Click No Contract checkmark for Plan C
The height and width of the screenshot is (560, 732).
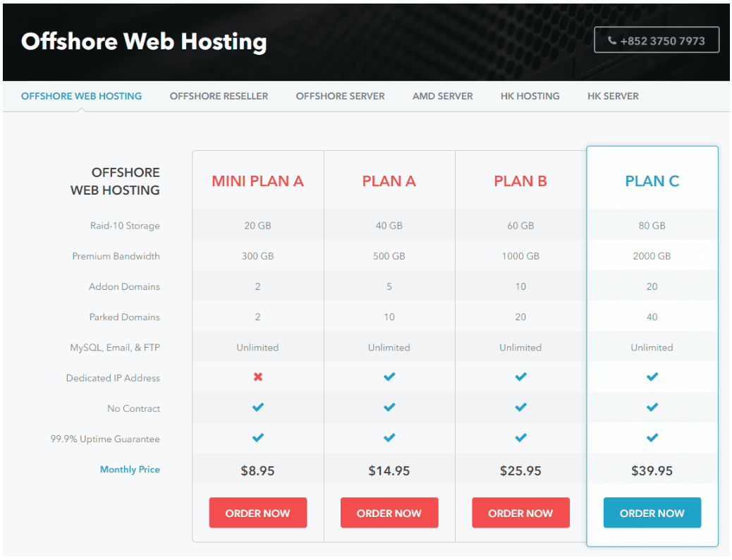coord(652,407)
